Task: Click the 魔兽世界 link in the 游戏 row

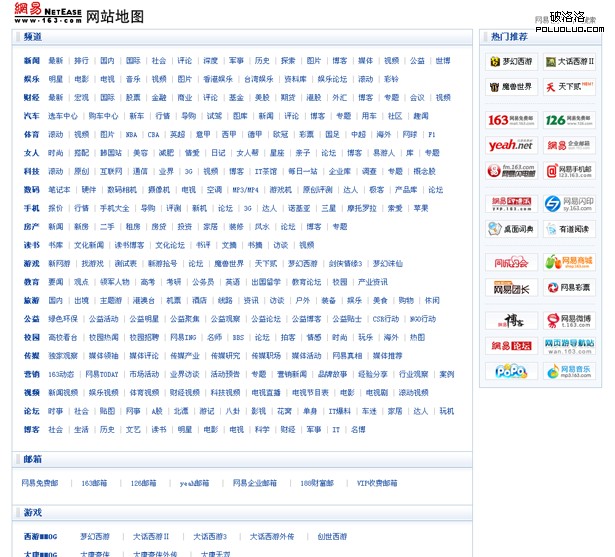Action: [229, 263]
